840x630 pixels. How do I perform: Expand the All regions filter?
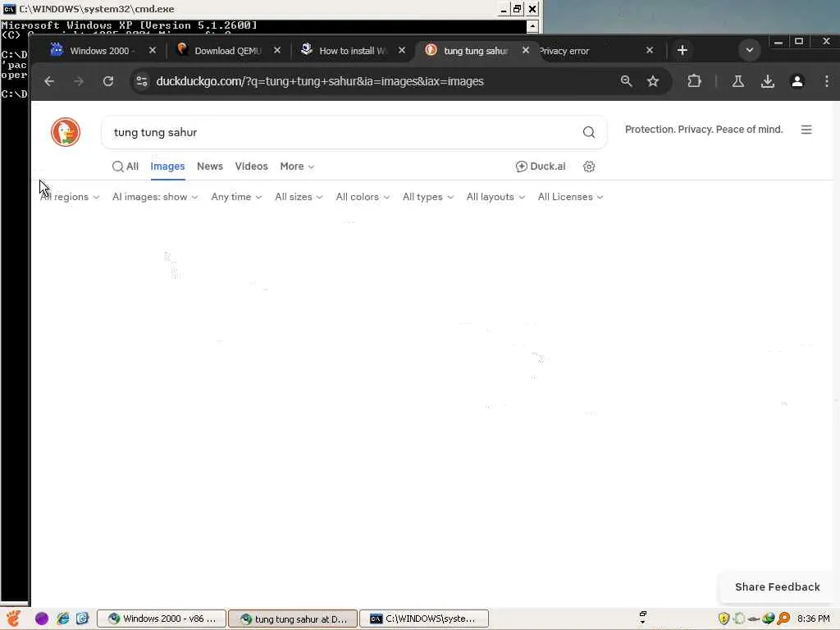pyautogui.click(x=70, y=197)
